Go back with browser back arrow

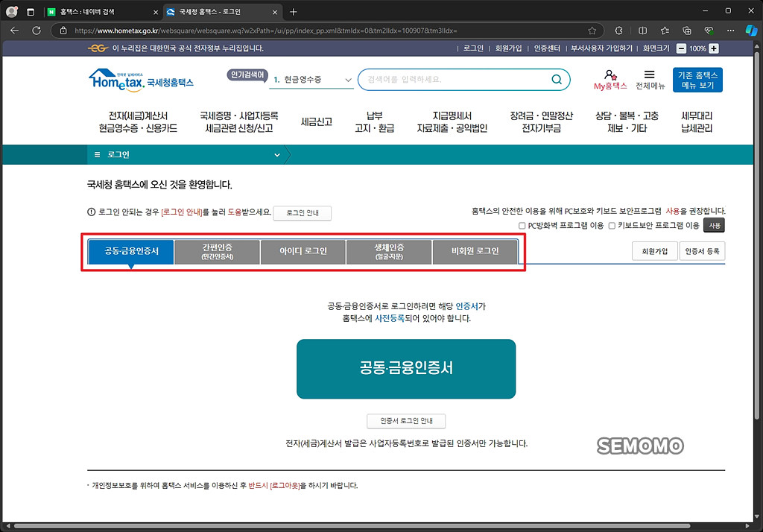coord(15,31)
